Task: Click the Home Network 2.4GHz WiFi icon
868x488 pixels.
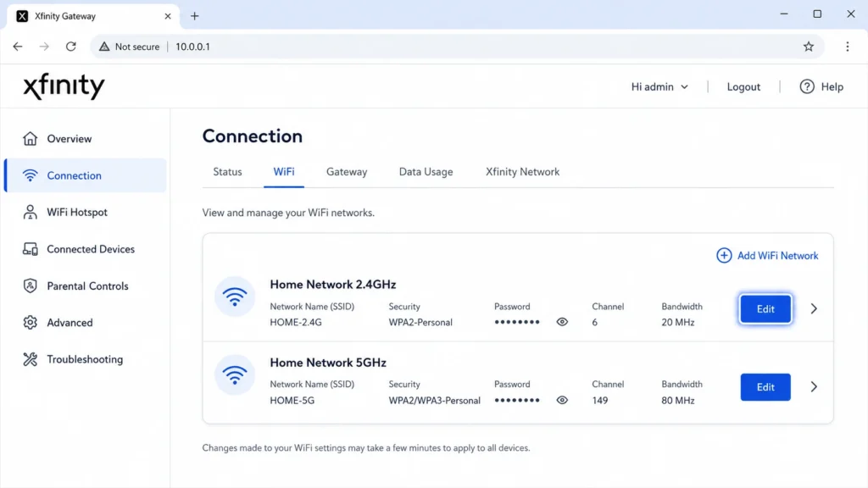Action: 235,297
